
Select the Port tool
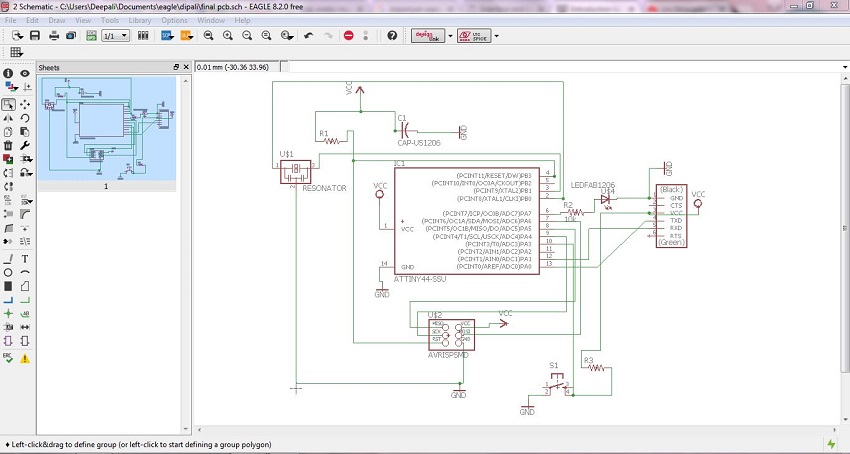point(25,341)
